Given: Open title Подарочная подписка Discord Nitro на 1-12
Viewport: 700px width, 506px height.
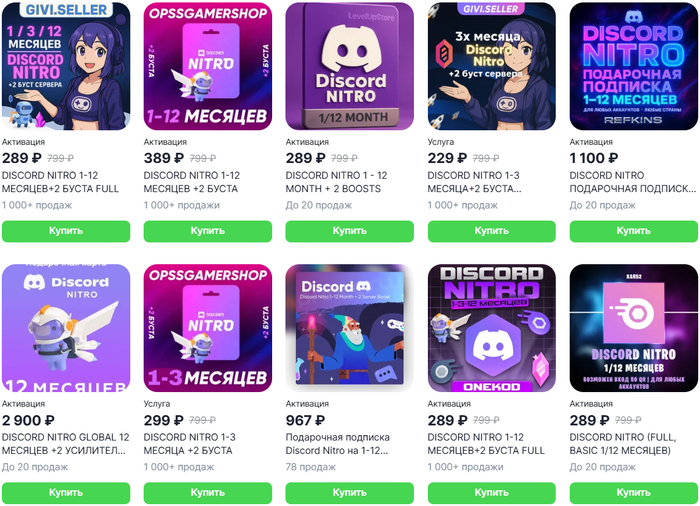Looking at the screenshot, I should [338, 443].
